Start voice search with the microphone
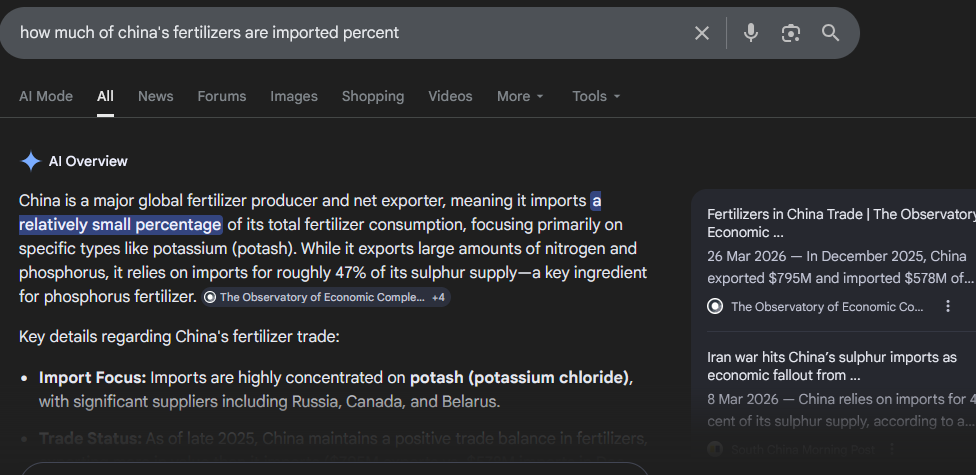The width and height of the screenshot is (976, 475). 751,33
